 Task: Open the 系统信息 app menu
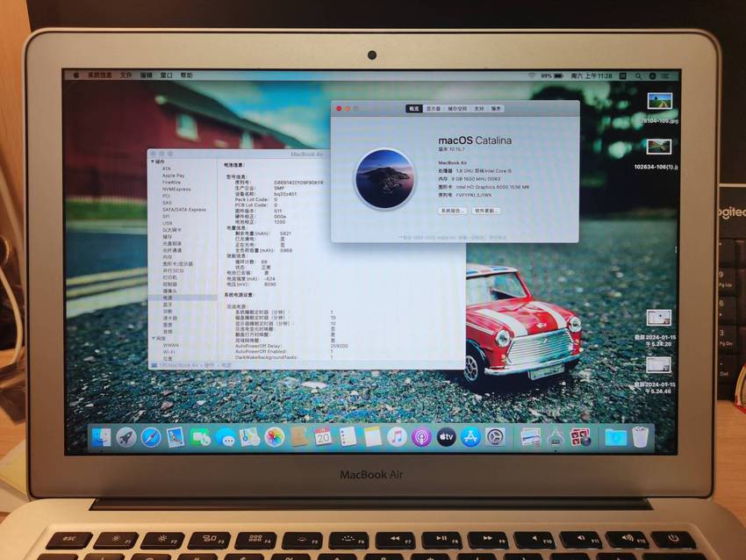pos(99,75)
